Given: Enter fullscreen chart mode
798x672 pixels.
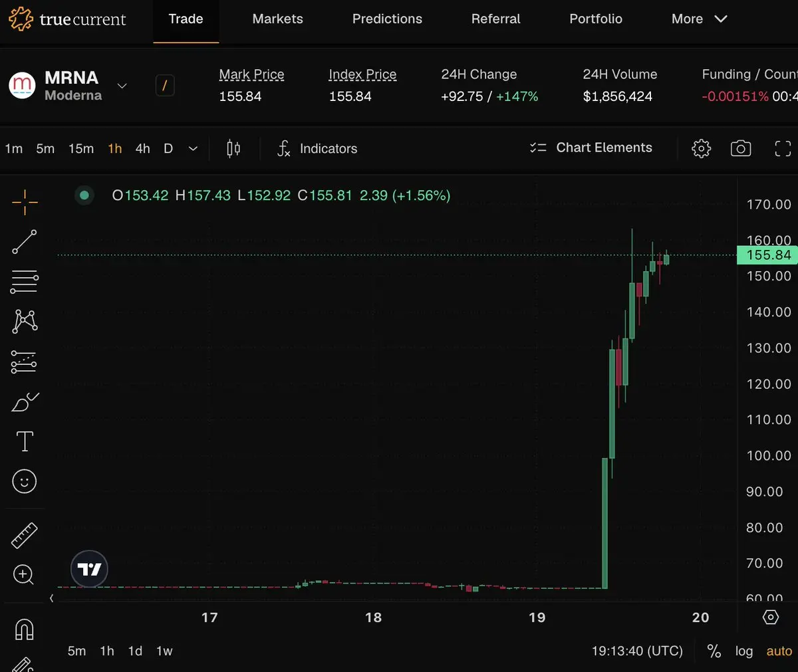Looking at the screenshot, I should [x=783, y=148].
